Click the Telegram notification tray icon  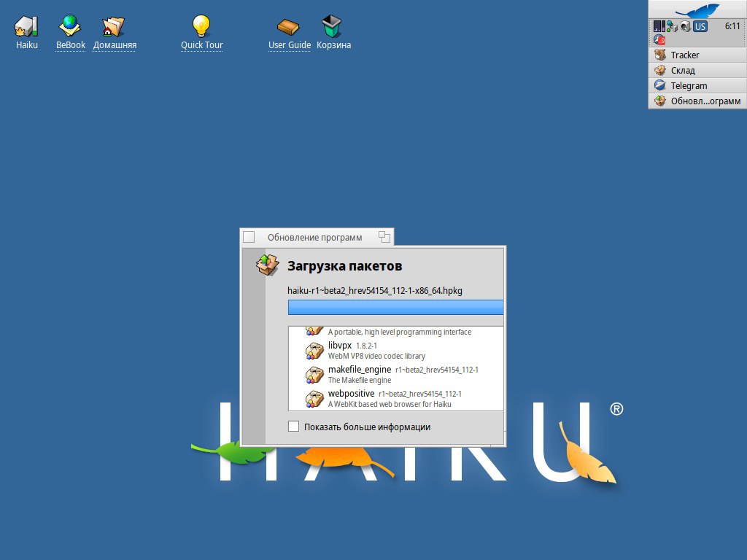(659, 39)
